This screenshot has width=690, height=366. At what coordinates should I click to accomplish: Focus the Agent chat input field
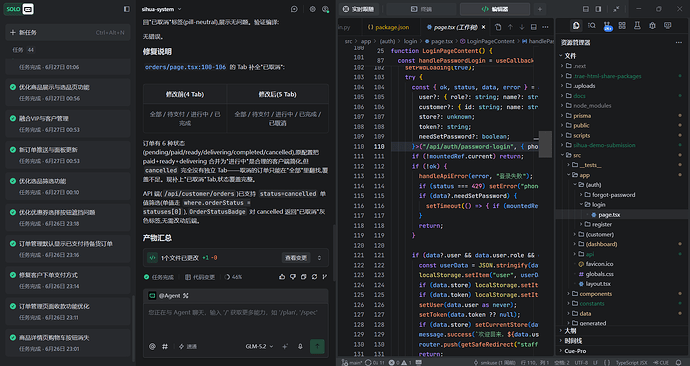[x=235, y=321]
